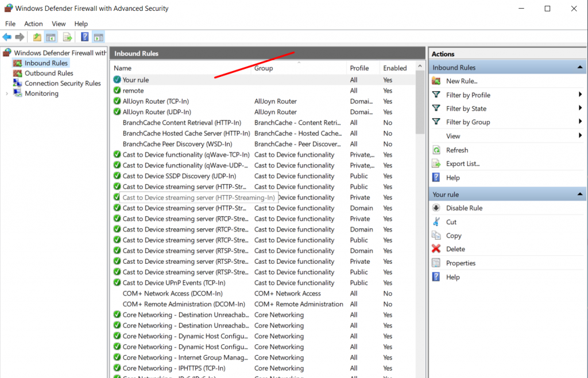Open the Action menu
This screenshot has width=588, height=378.
pyautogui.click(x=33, y=24)
